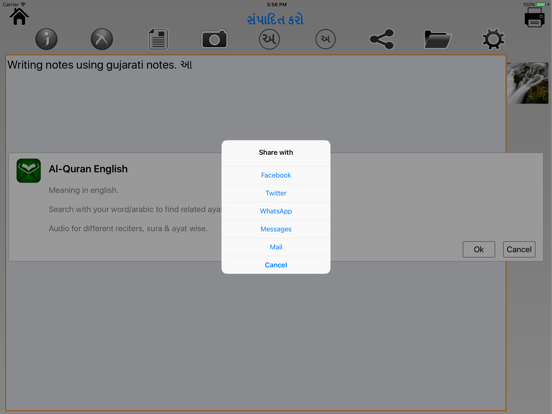Open the waterfall image thumbnail
Viewport: 552px width, 414px height.
527,83
